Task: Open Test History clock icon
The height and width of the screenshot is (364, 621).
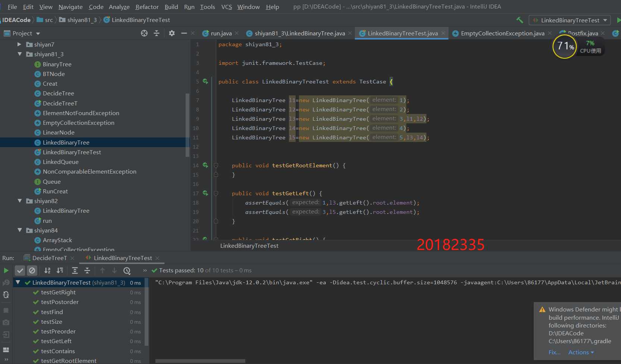Action: click(127, 270)
